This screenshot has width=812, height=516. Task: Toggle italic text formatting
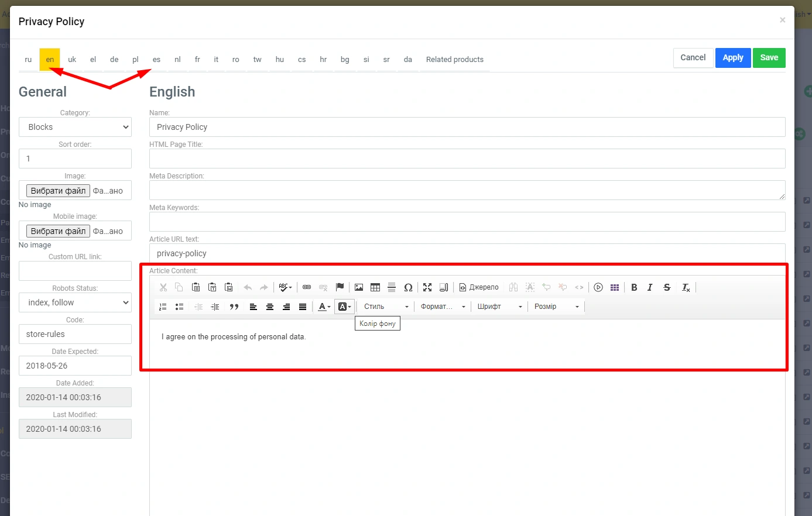[650, 287]
